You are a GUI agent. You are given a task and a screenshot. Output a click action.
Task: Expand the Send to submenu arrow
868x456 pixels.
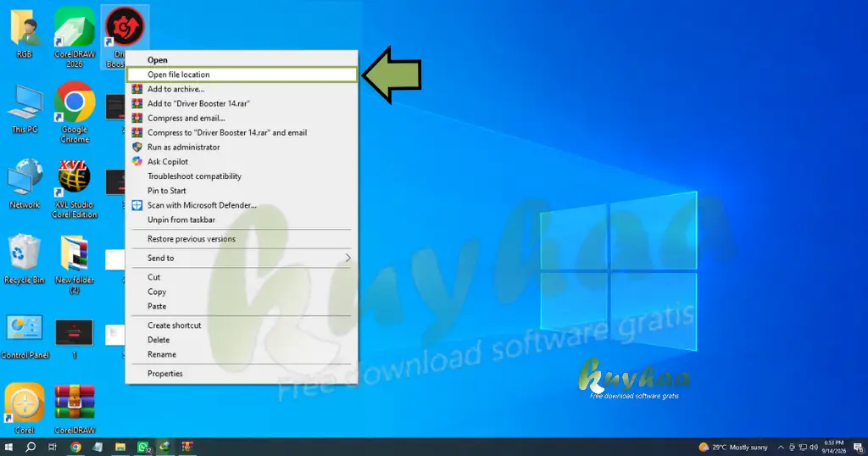pos(348,258)
